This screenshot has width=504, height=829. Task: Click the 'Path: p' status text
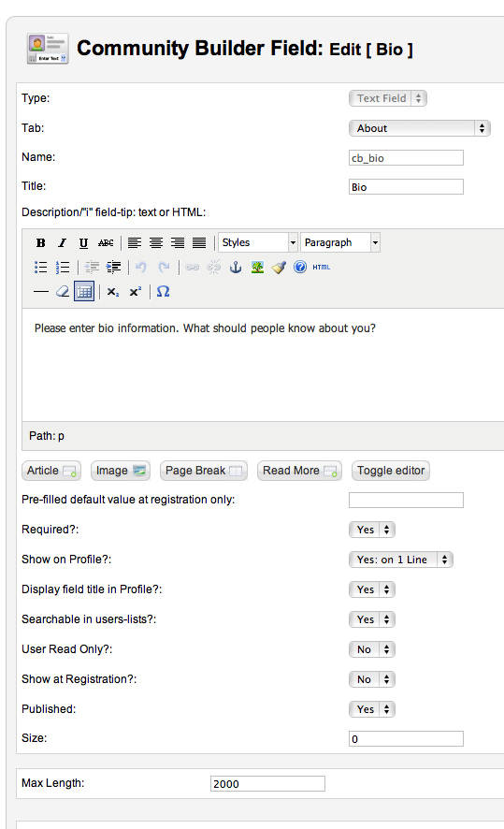point(47,436)
